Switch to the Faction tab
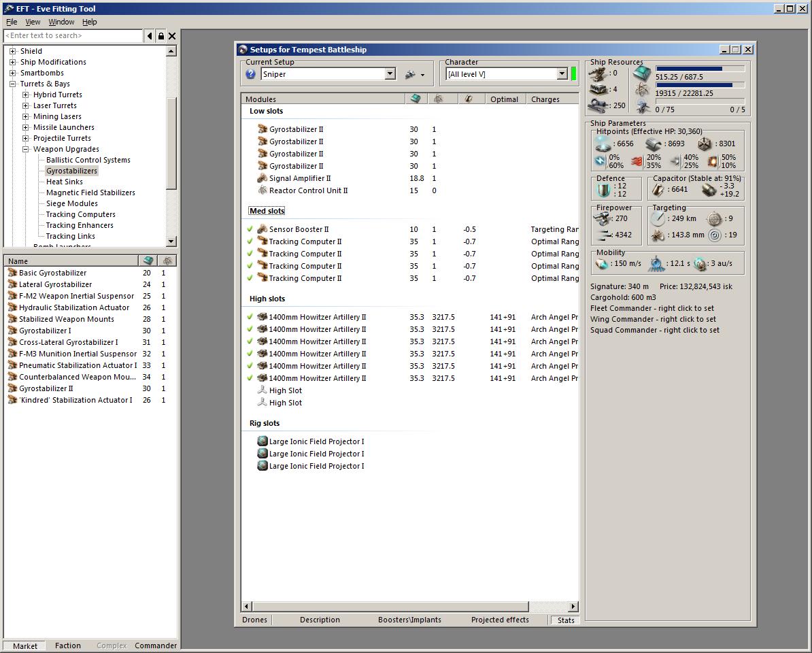 pyautogui.click(x=68, y=646)
